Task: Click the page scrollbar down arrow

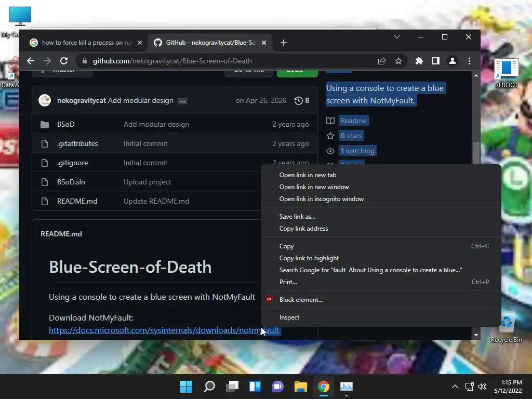Action: click(x=476, y=335)
